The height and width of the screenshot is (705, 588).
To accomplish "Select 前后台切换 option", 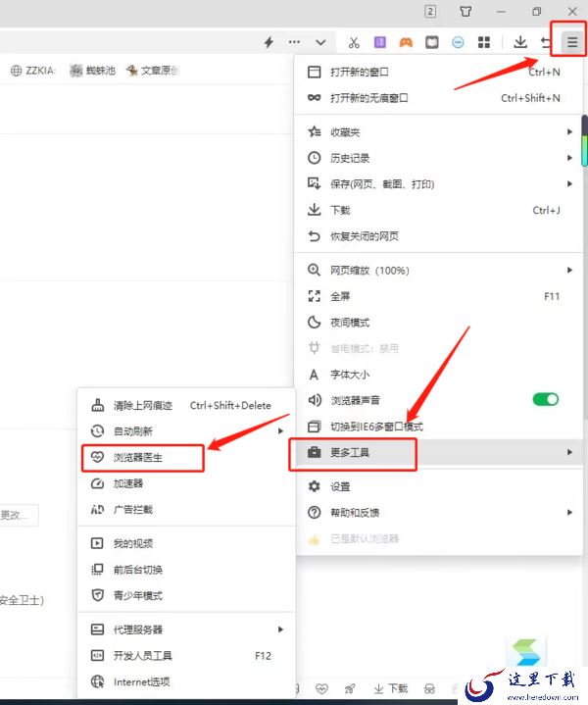I will [186, 570].
